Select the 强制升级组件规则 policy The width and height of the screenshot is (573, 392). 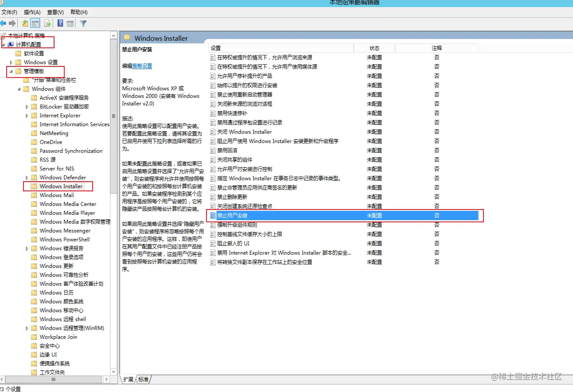point(237,225)
